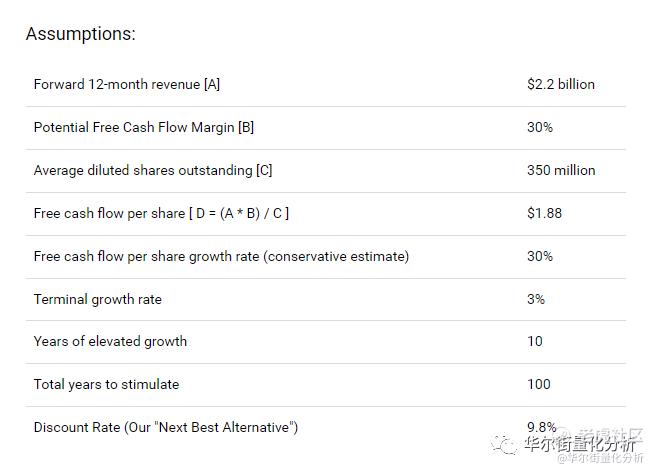This screenshot has width=656, height=473.
Task: Select the "Potential Free Cash Flow Margin [B]" label
Action: point(143,127)
